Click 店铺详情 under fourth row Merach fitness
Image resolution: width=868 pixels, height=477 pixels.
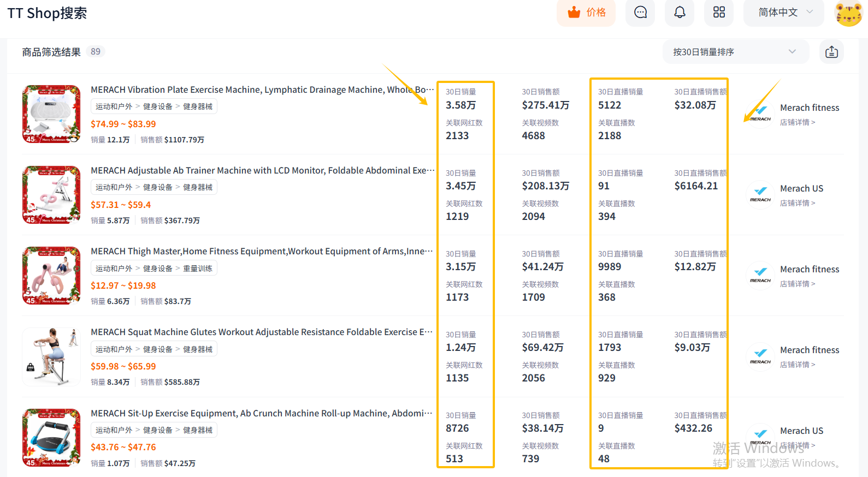point(797,365)
